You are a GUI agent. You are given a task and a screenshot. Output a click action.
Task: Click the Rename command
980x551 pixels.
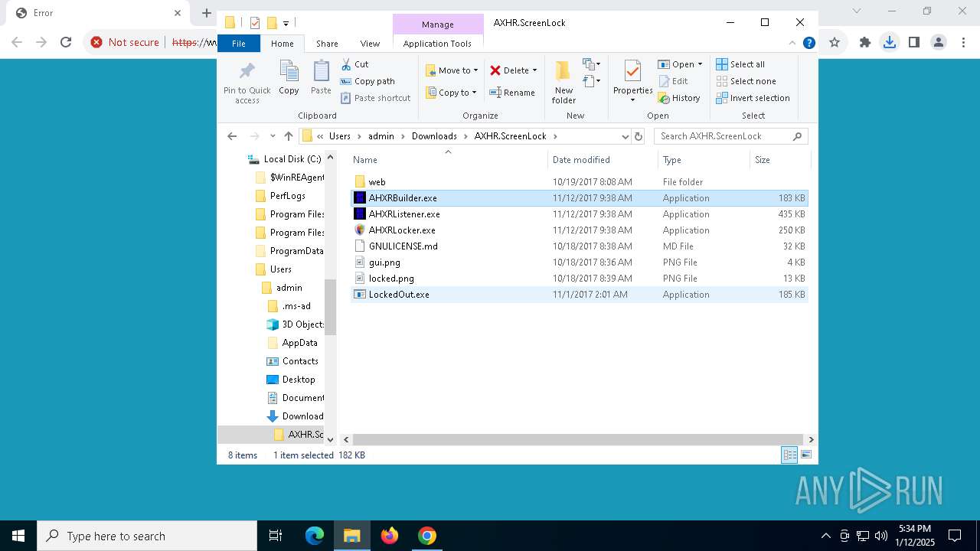point(512,93)
